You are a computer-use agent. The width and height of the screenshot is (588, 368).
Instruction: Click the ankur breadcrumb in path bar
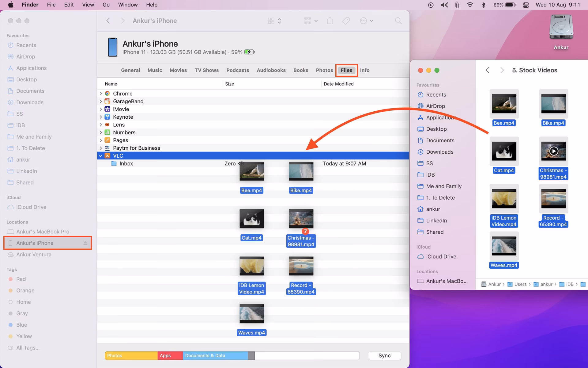(546, 284)
